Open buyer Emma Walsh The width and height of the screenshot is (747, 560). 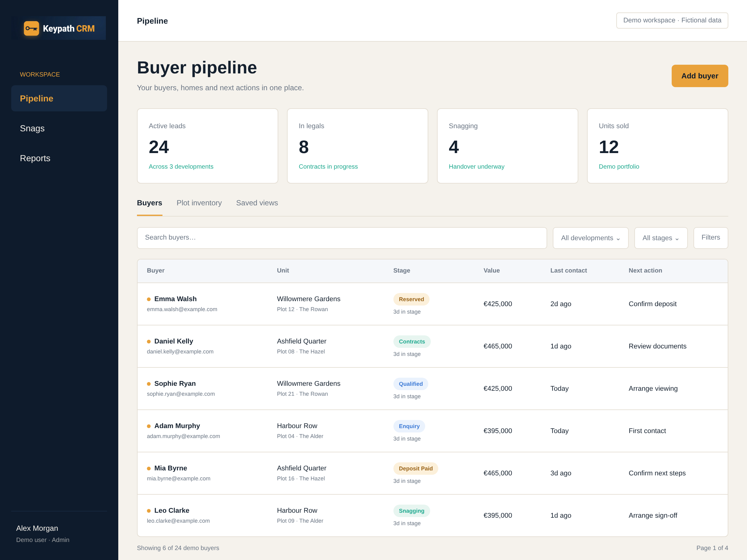175,299
